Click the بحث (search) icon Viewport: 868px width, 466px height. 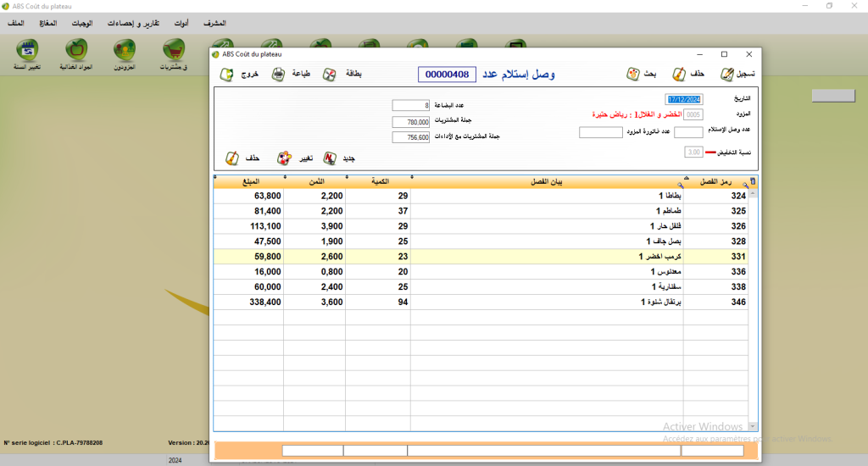pyautogui.click(x=633, y=75)
